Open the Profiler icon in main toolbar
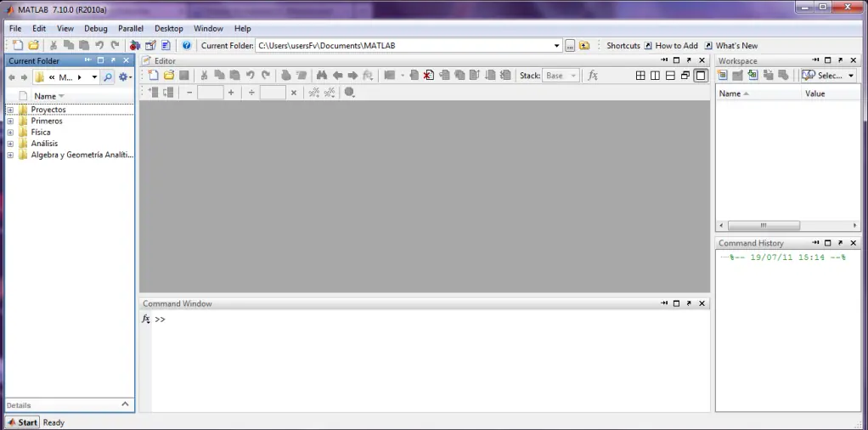 166,45
